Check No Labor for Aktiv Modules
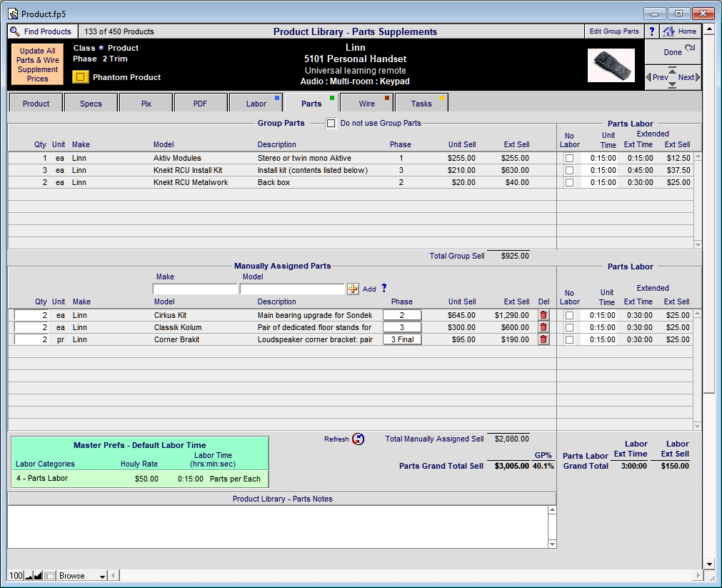 pos(570,158)
